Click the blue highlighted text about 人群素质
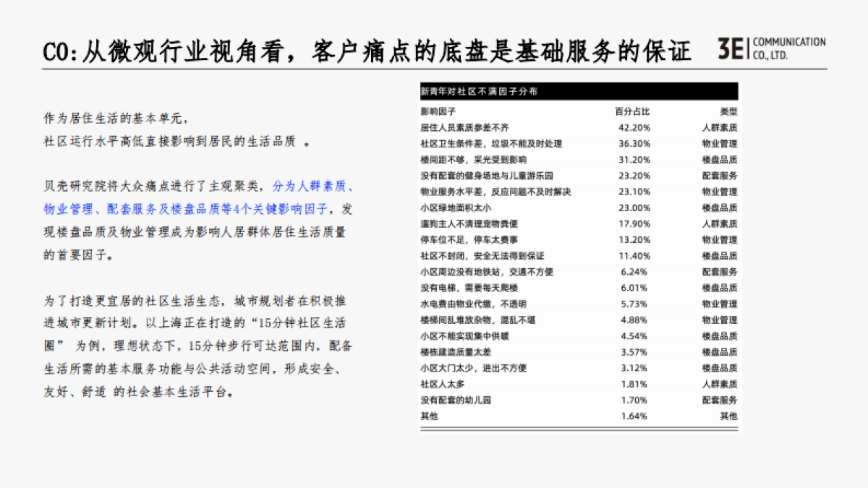 click(312, 187)
